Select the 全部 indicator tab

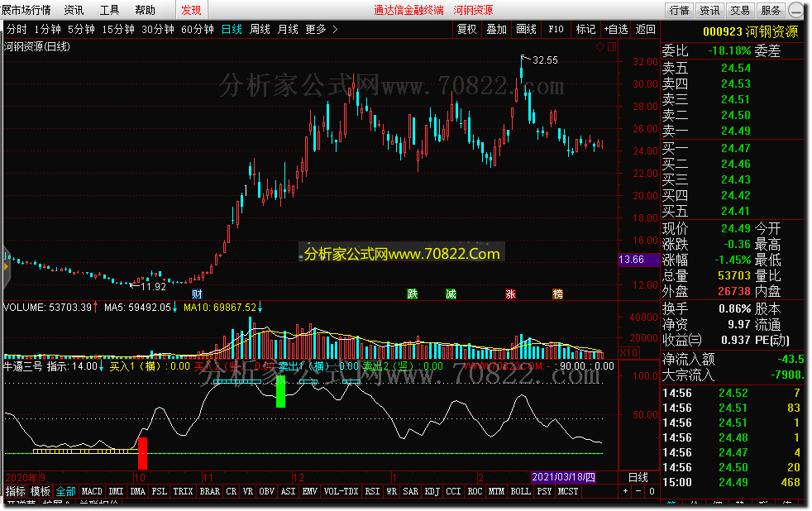[x=66, y=491]
